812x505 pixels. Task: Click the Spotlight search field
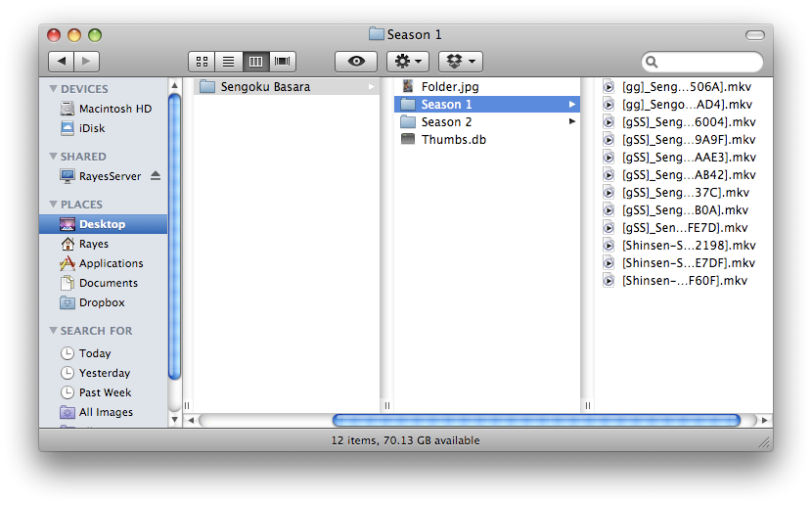point(701,62)
